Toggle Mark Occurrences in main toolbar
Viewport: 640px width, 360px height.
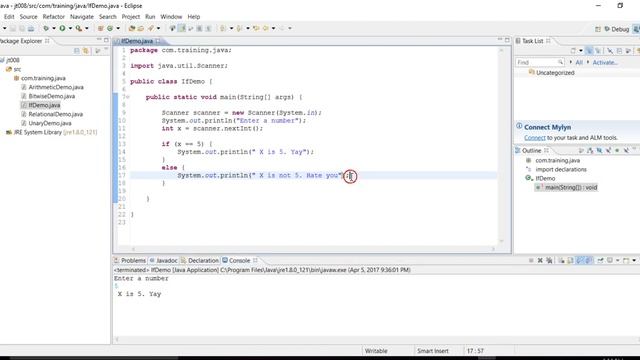(x=182, y=28)
